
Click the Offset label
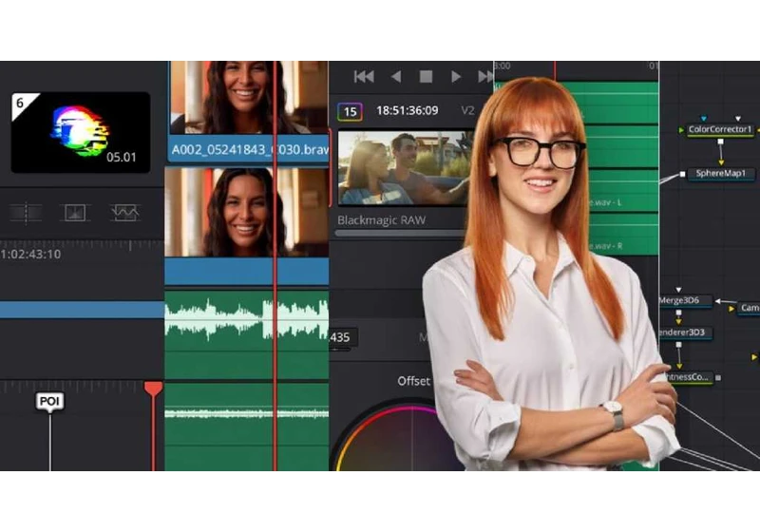click(x=413, y=381)
